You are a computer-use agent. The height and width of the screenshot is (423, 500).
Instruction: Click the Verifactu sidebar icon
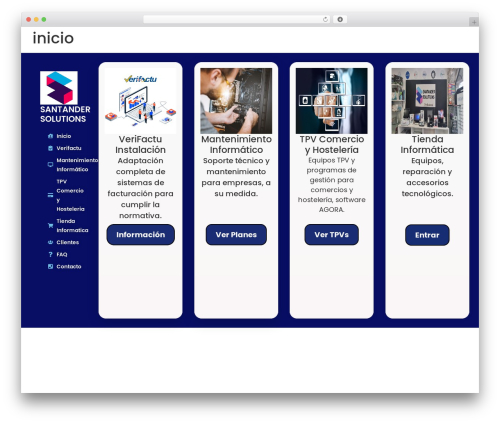click(x=50, y=148)
